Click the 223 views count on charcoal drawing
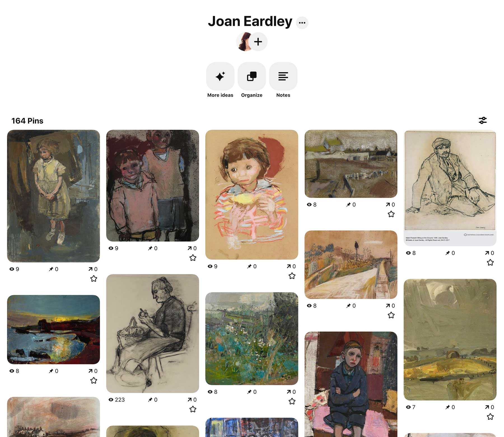504x437 pixels. tap(116, 400)
